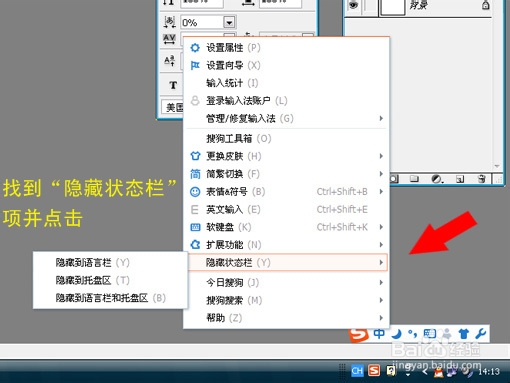
Task: Select 隐藏到语言栏和托盘区 option
Action: click(110, 298)
